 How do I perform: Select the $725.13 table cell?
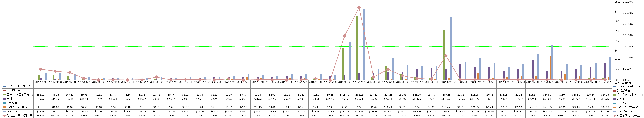(359, 111)
